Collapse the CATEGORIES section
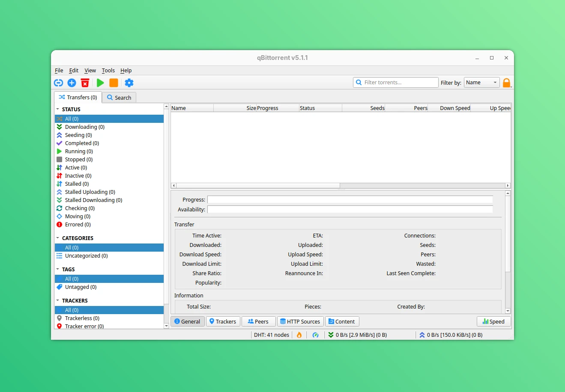Image resolution: width=565 pixels, height=392 pixels. click(58, 238)
